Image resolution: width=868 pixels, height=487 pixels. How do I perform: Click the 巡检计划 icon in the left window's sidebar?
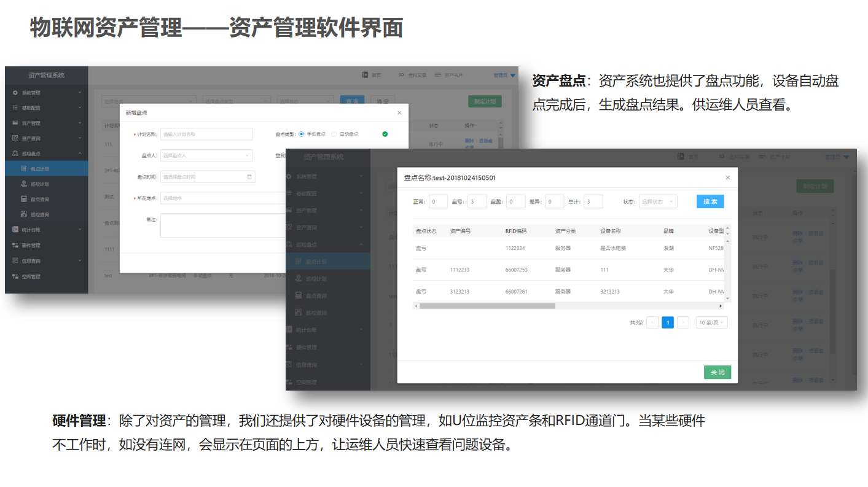pos(24,184)
